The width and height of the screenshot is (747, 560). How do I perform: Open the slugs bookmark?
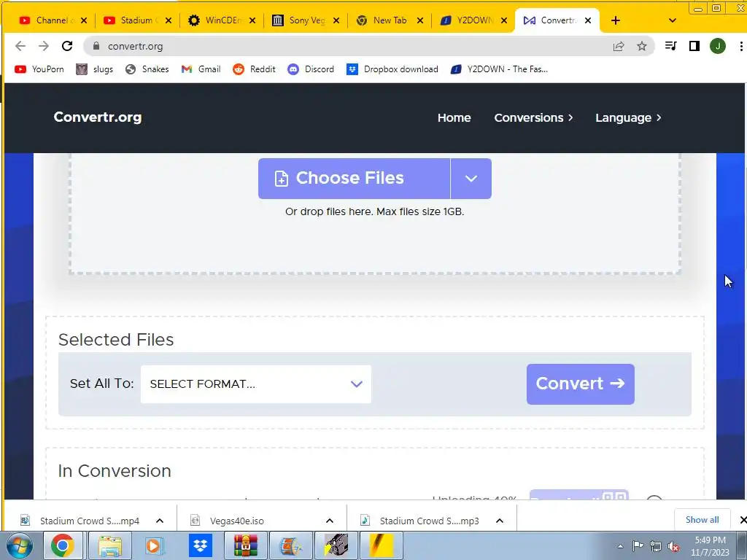[95, 69]
